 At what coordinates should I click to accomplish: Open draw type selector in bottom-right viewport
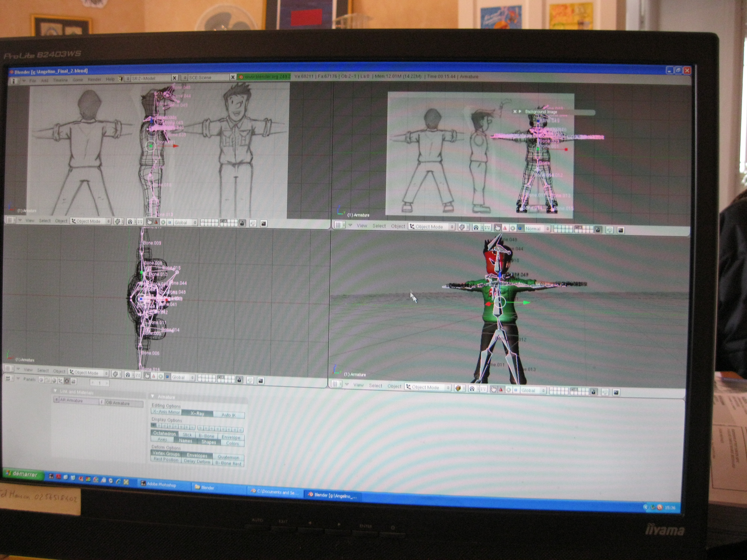[x=458, y=388]
